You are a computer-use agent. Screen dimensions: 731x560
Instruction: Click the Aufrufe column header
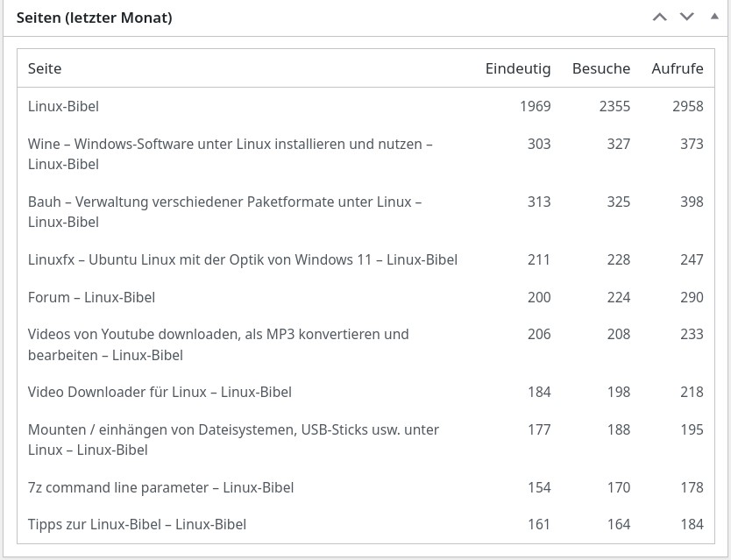[x=677, y=68]
